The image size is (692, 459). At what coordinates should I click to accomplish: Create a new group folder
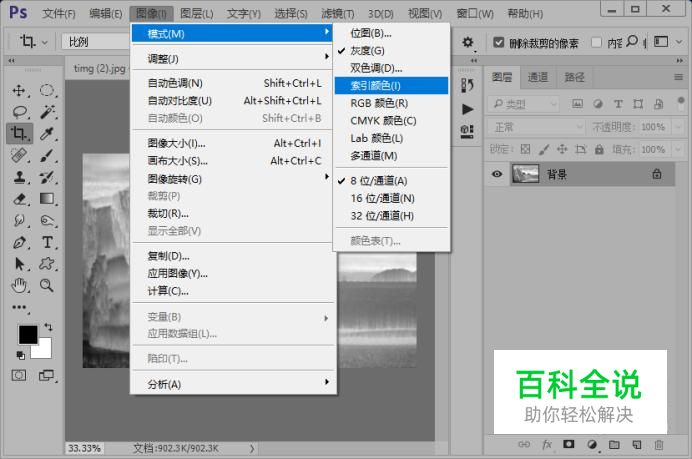coord(614,444)
